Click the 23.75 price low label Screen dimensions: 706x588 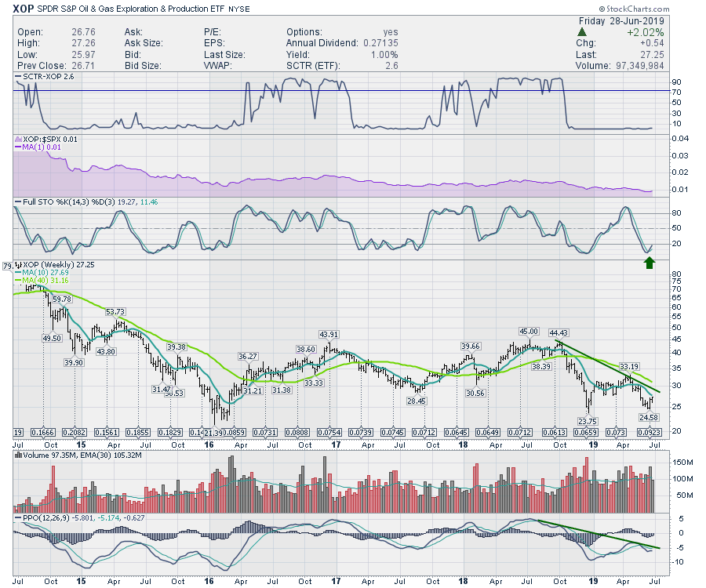tap(588, 421)
